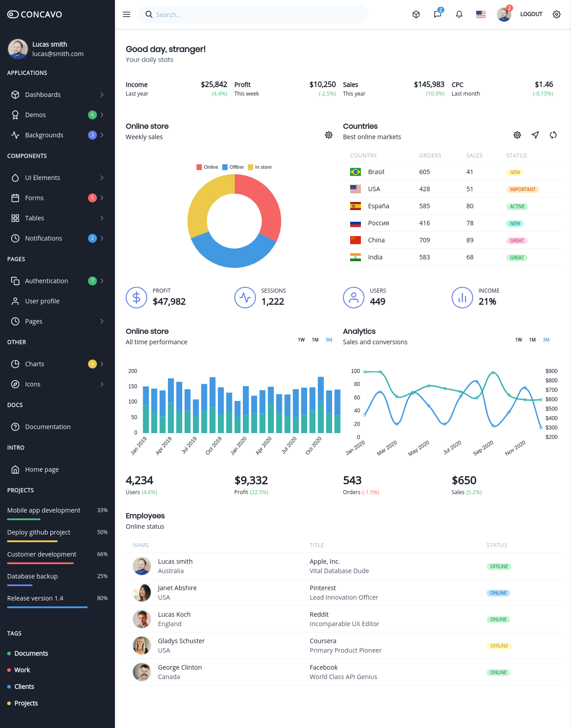Open Weekly sales settings gear

[329, 135]
